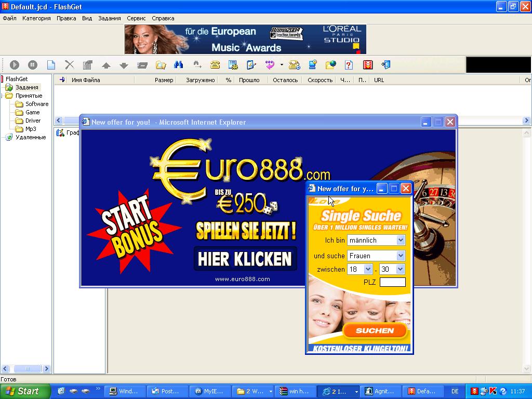Click the Move Up arrow icon

(106, 65)
